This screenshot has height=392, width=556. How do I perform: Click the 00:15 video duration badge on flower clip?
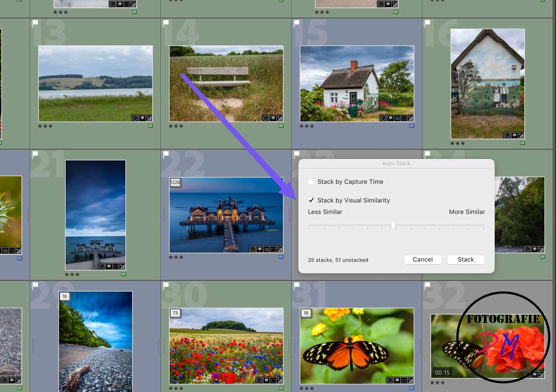442,372
